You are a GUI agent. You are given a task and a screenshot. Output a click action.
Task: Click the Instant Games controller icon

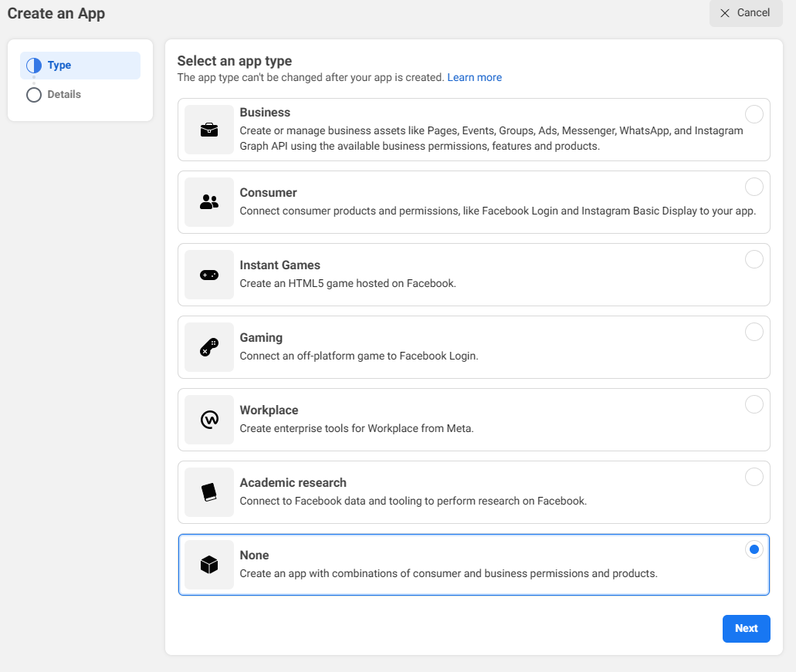click(209, 275)
